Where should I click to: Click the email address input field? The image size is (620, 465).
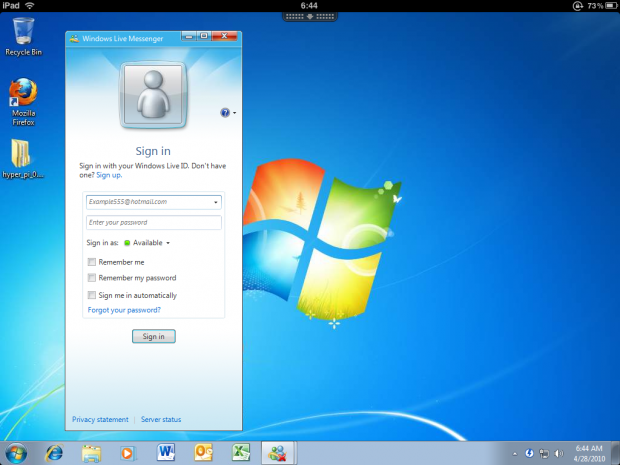click(x=154, y=202)
